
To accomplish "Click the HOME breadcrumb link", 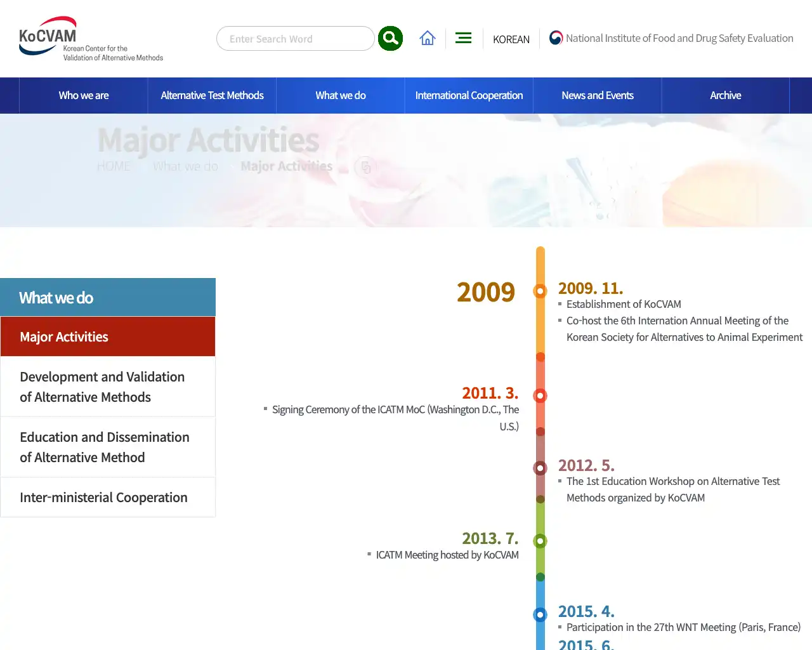I will pos(114,166).
